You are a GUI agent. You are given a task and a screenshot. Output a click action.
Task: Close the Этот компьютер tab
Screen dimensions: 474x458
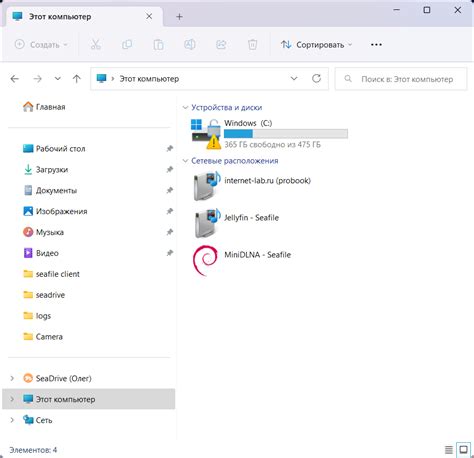click(x=149, y=16)
